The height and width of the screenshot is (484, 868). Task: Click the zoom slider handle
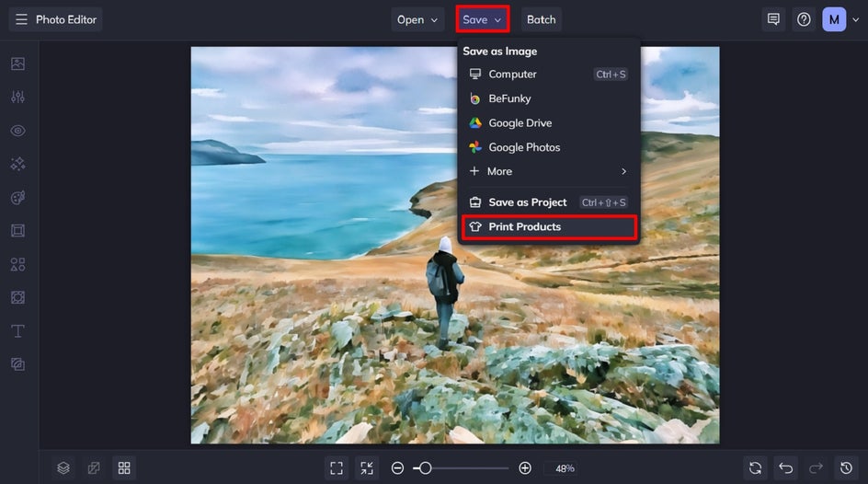point(425,468)
